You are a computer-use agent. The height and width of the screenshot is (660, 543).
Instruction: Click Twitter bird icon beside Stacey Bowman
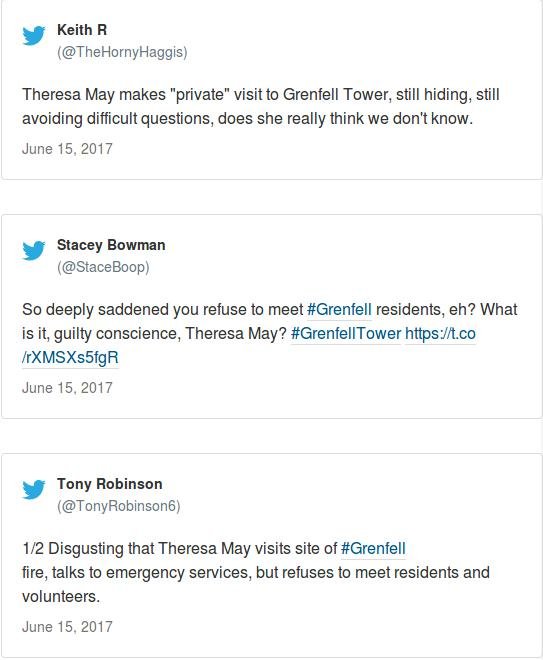(34, 250)
